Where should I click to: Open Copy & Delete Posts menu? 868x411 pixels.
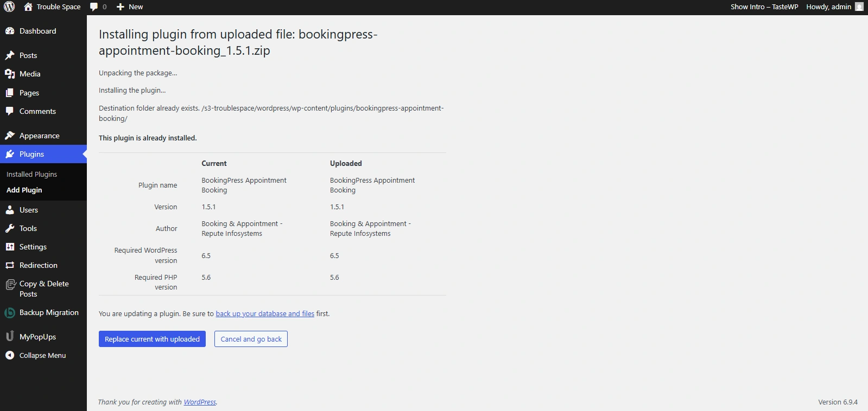click(43, 289)
